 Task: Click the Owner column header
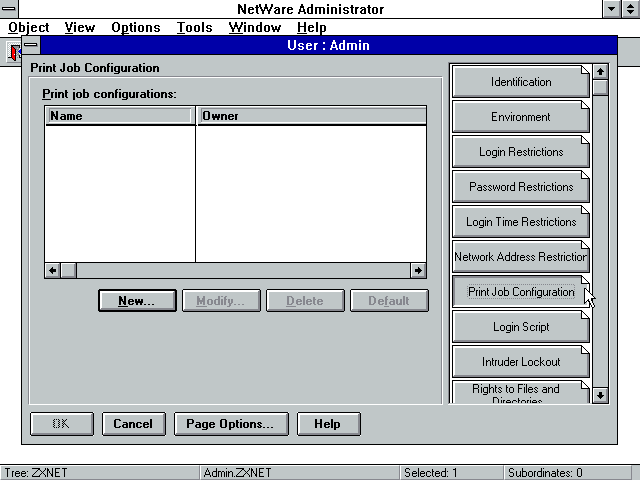(311, 116)
